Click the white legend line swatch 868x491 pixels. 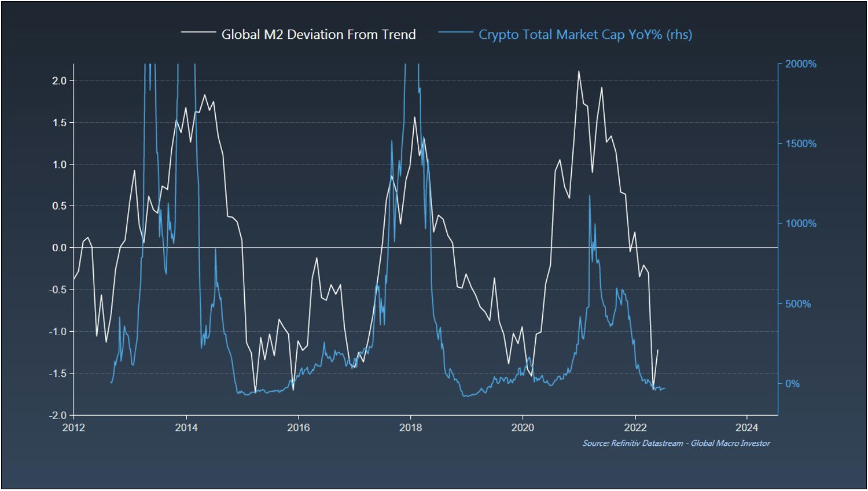(x=198, y=32)
